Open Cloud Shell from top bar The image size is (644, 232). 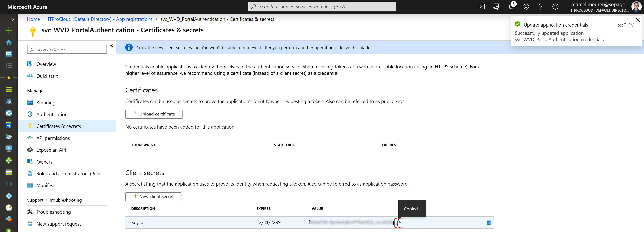click(x=481, y=7)
